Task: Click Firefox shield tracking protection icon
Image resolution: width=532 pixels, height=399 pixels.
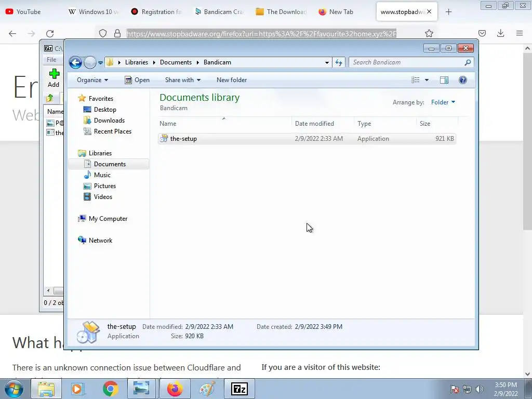Action: 103,33
